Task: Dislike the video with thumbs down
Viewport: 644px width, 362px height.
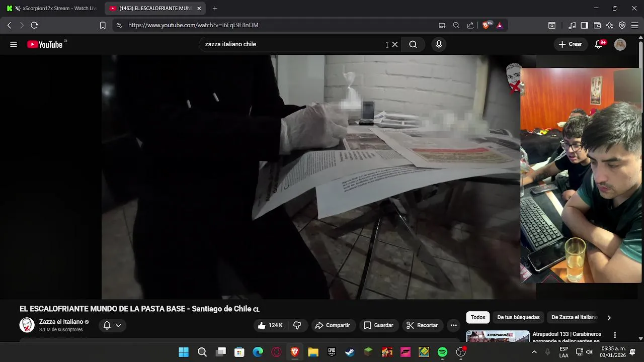Action: 297,325
